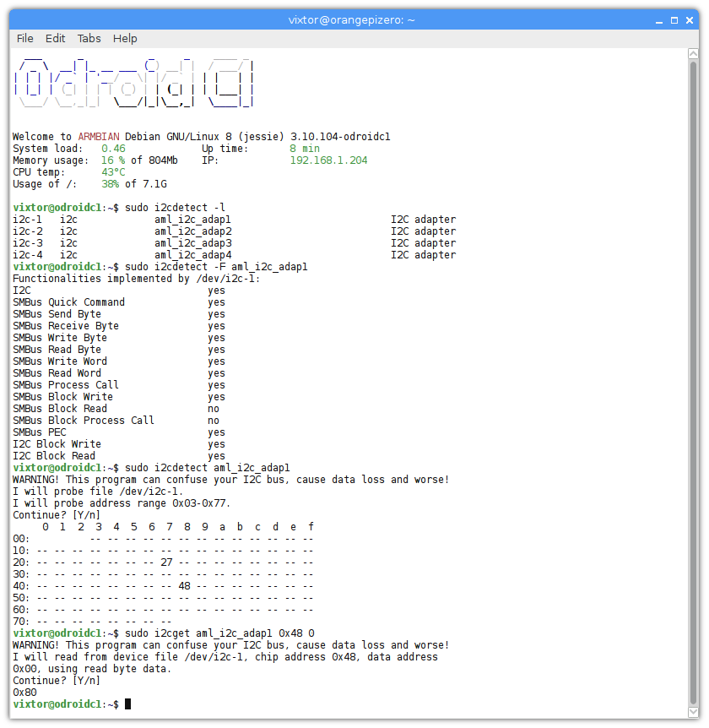This screenshot has height=728, width=709.
Task: Open the Tabs menu
Action: [x=89, y=38]
